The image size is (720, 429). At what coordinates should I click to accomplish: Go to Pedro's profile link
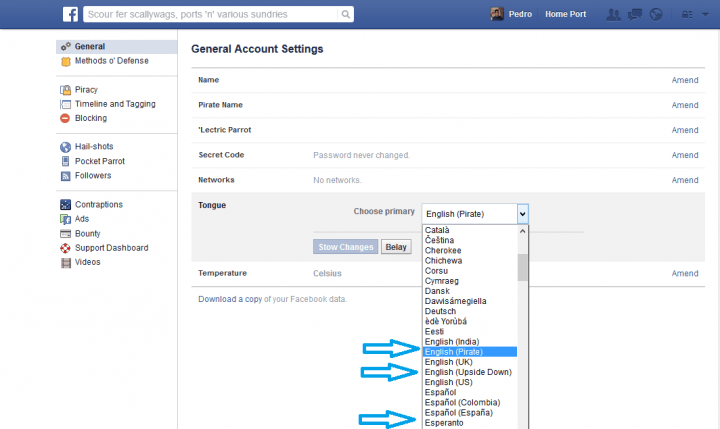pos(520,14)
